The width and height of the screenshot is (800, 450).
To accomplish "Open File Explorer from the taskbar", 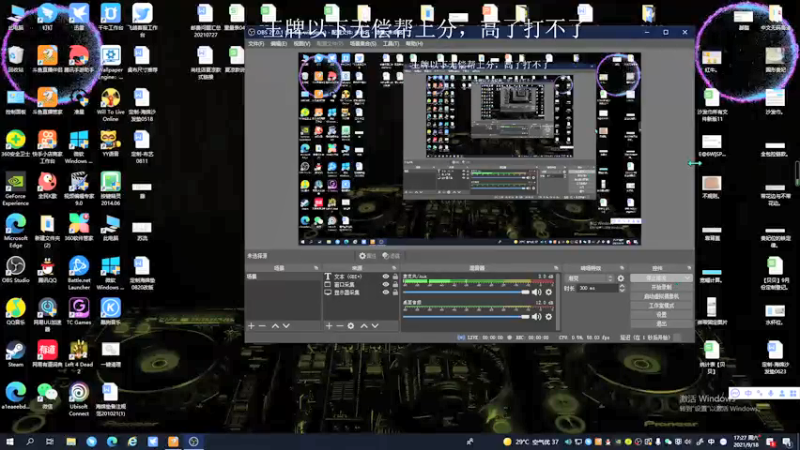I will 71,441.
